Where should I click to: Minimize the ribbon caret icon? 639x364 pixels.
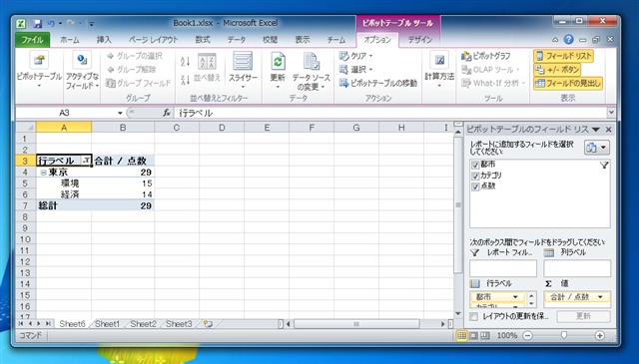pos(555,40)
